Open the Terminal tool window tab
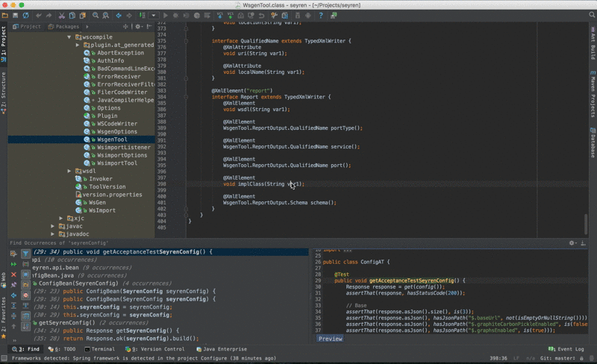The height and width of the screenshot is (364, 597). [x=100, y=348]
